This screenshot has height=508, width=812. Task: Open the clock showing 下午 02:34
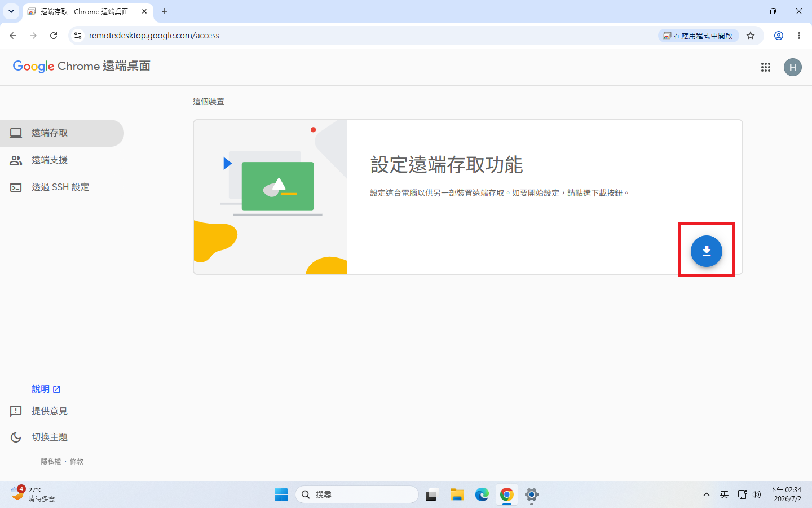click(x=785, y=494)
